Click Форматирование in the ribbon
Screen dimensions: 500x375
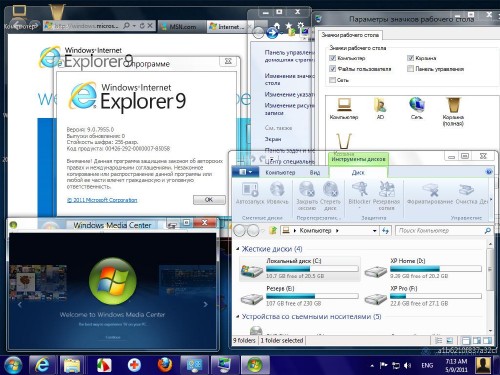(x=430, y=194)
